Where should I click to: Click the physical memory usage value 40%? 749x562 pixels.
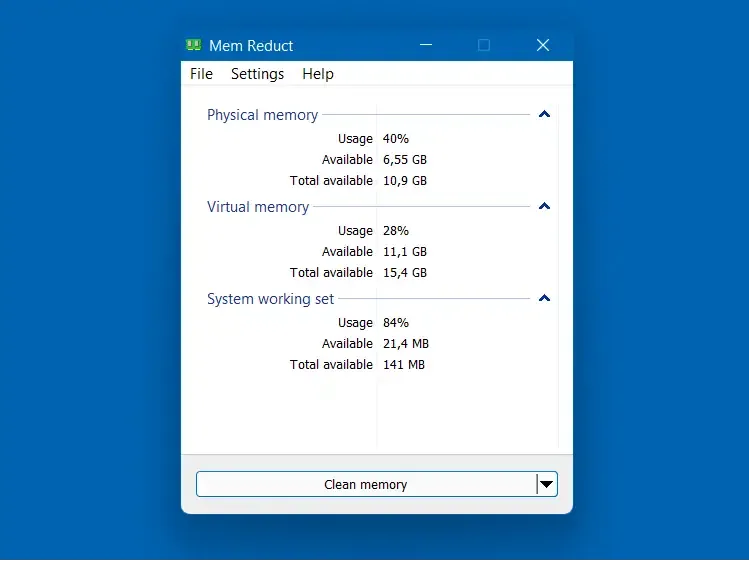(396, 139)
